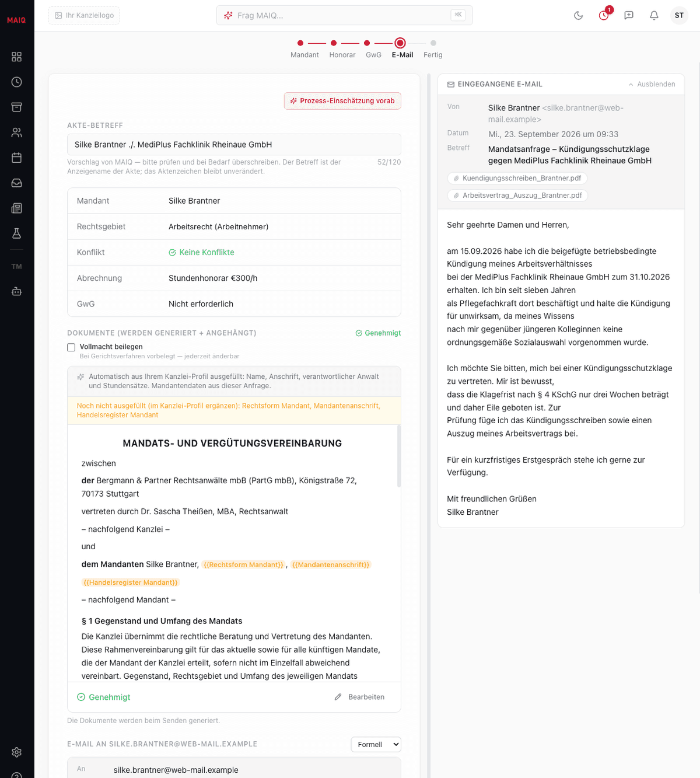Open settings via the gear icon
700x778 pixels.
coord(16,752)
